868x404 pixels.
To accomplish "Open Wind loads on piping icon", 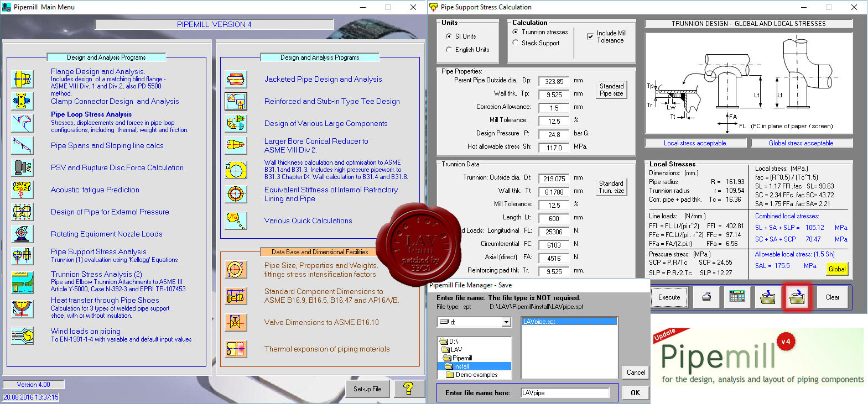I will [x=23, y=335].
